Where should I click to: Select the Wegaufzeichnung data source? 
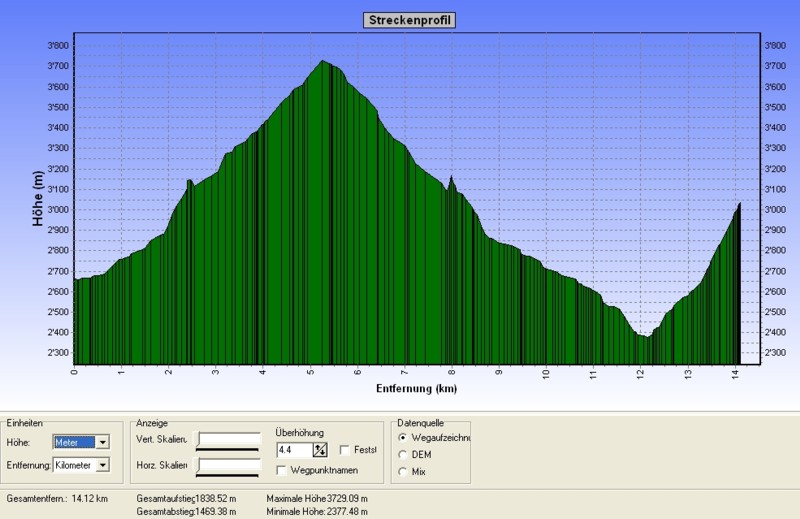tap(403, 437)
